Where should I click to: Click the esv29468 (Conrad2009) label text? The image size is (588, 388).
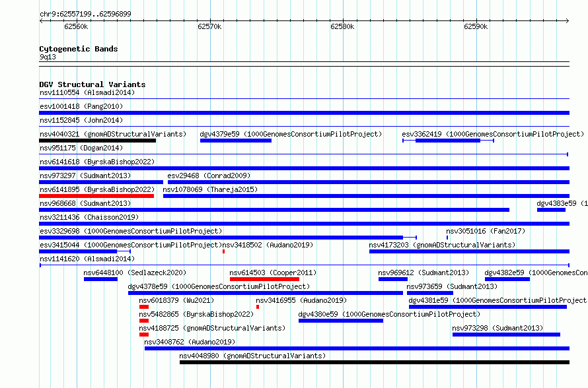[209, 176]
